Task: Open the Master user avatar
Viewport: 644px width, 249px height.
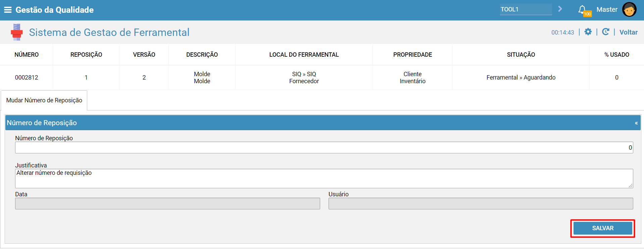Action: coord(629,9)
